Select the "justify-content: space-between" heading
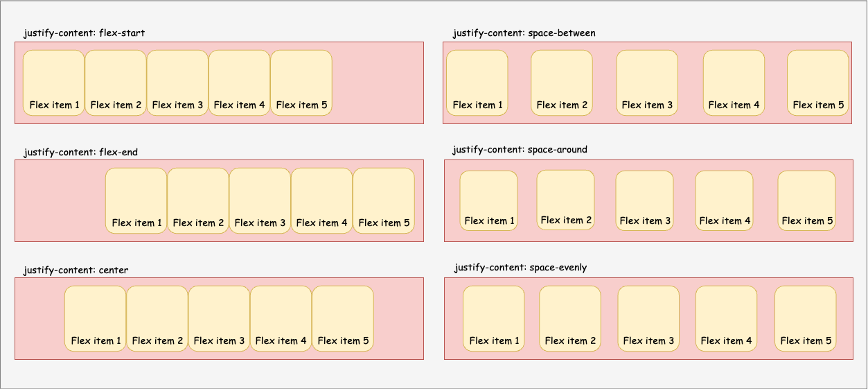The height and width of the screenshot is (389, 868). coord(524,33)
